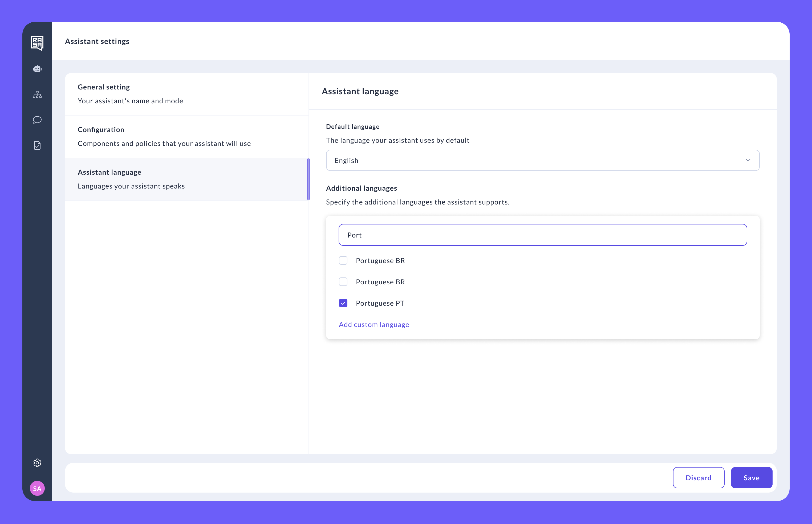Open the assistant robot icon in sidebar
This screenshot has width=812, height=524.
(37, 69)
